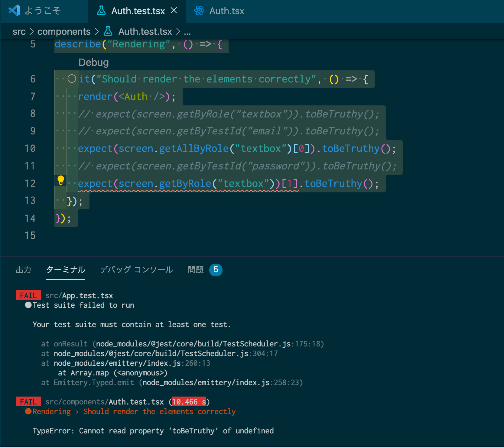Click the yellow lightbulb quick-fix icon

click(x=61, y=180)
